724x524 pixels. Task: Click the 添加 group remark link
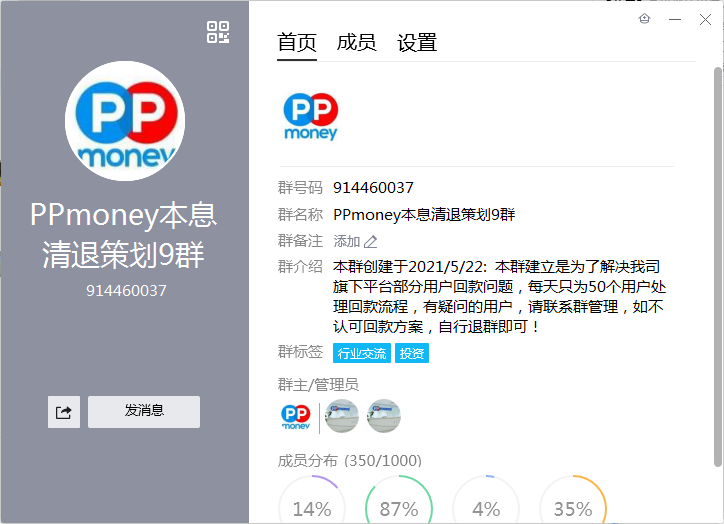pos(347,241)
